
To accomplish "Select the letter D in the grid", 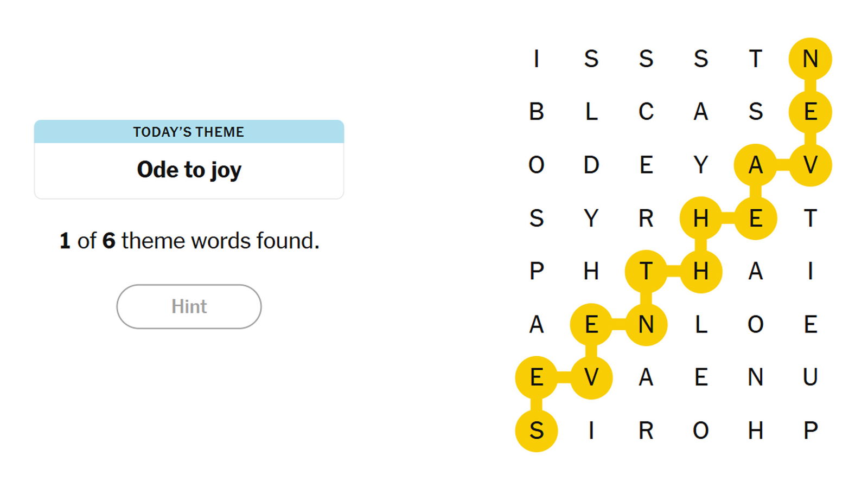I will click(x=591, y=165).
